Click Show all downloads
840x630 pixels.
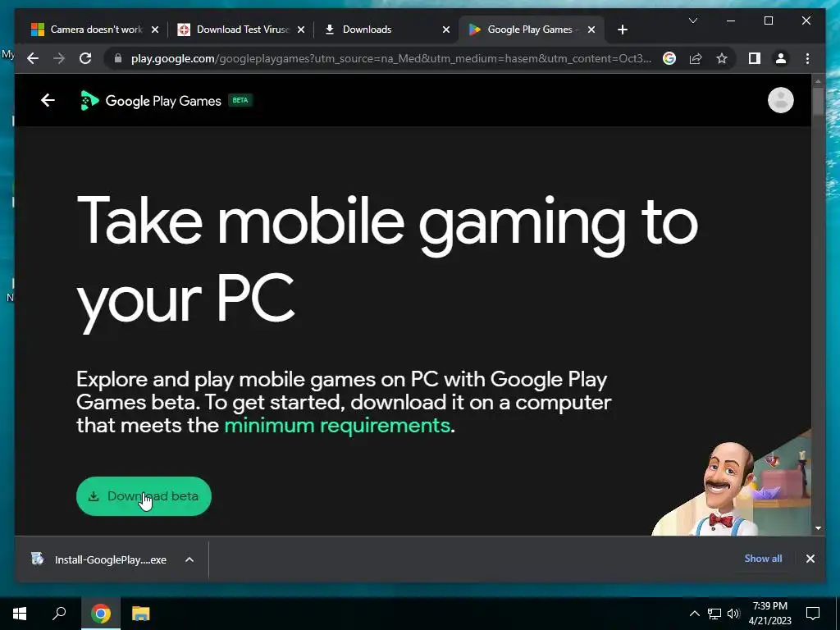point(763,558)
